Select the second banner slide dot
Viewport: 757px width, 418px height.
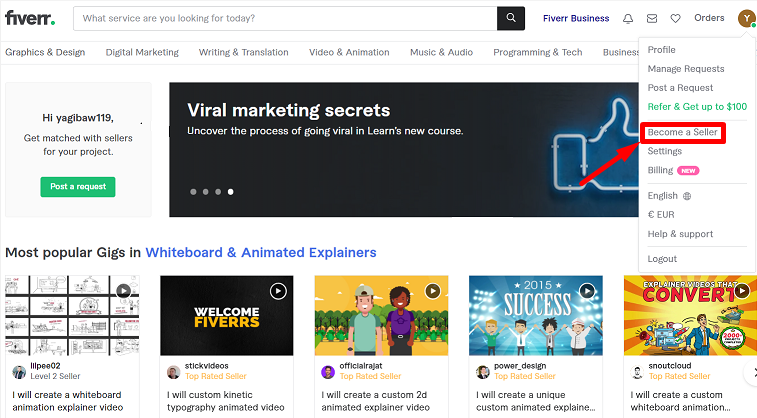click(x=206, y=192)
